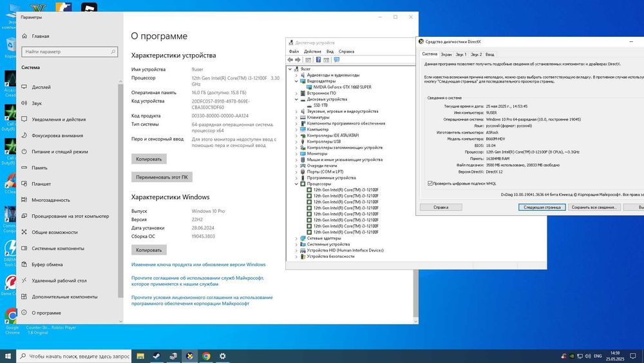Click the Forward arrow in Device Manager toolbar
This screenshot has width=644, height=363.
[298, 59]
